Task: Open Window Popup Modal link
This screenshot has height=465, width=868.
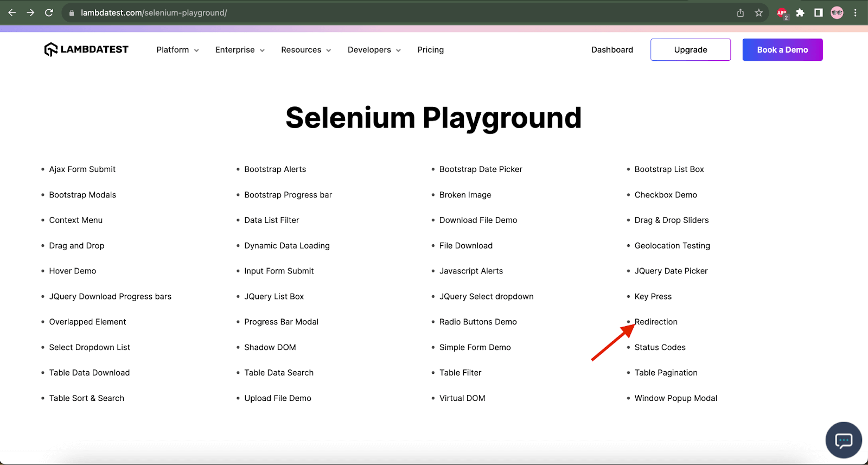Action: [676, 399]
